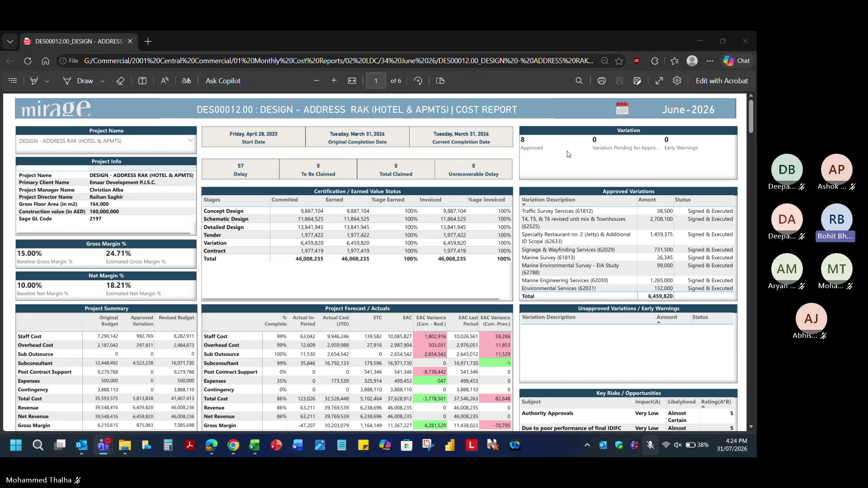Click the PDF vertical scrollbar thumb
The width and height of the screenshot is (868, 488).
pyautogui.click(x=751, y=116)
